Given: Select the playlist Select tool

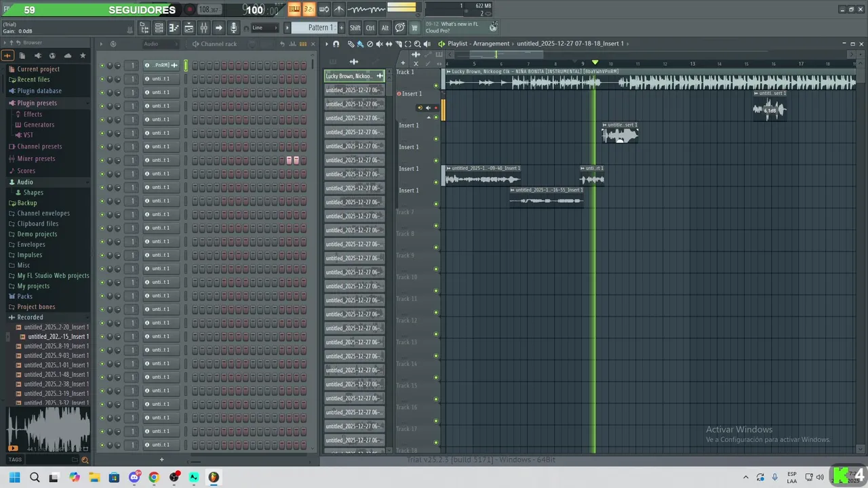Looking at the screenshot, I should [408, 44].
